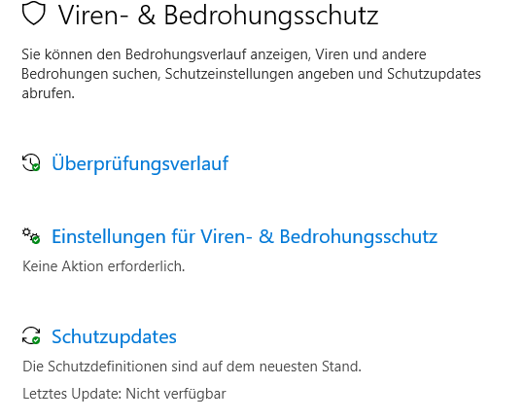This screenshot has width=524, height=420.
Task: Click the circular arrows icon beside Schutzupdates
Action: tap(31, 335)
